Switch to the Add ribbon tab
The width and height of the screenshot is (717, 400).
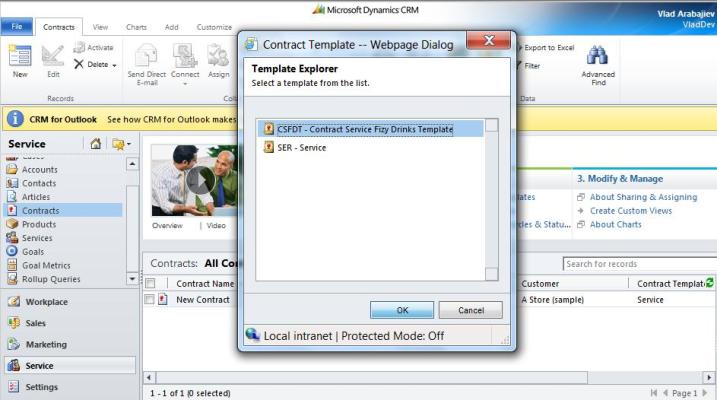click(171, 27)
